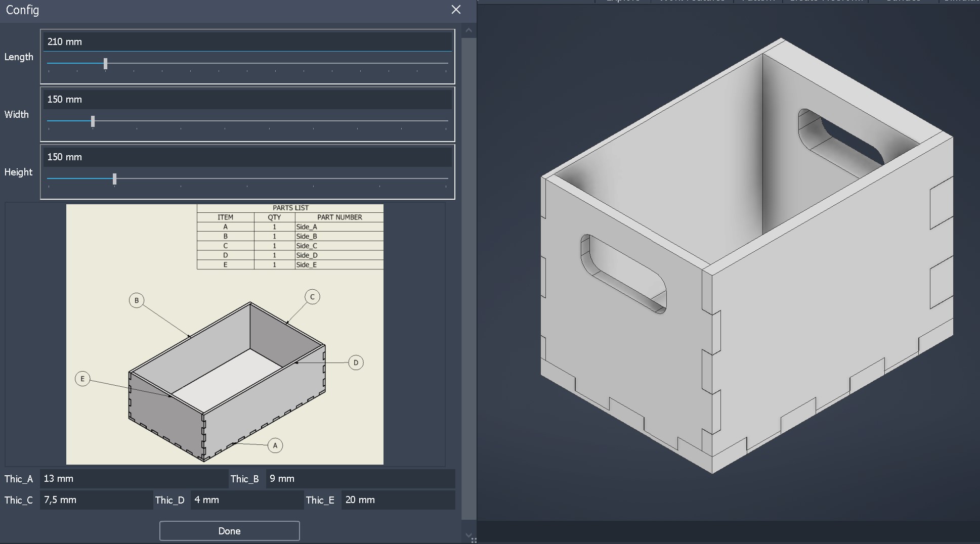Screen dimensions: 980x544
Task: Click the Width value field showing 150 mm
Action: pyautogui.click(x=247, y=99)
